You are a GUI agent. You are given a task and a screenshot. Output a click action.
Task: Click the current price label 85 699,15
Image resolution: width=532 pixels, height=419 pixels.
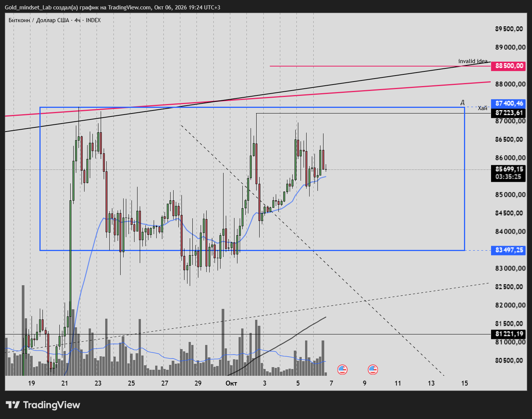pyautogui.click(x=509, y=169)
